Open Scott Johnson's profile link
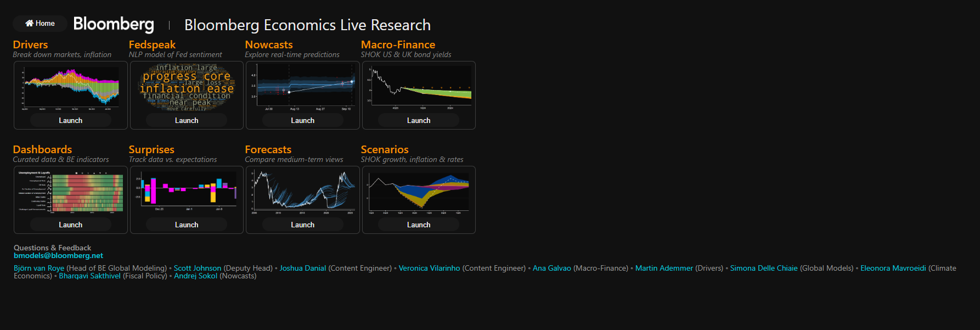This screenshot has height=330, width=980. (198, 269)
